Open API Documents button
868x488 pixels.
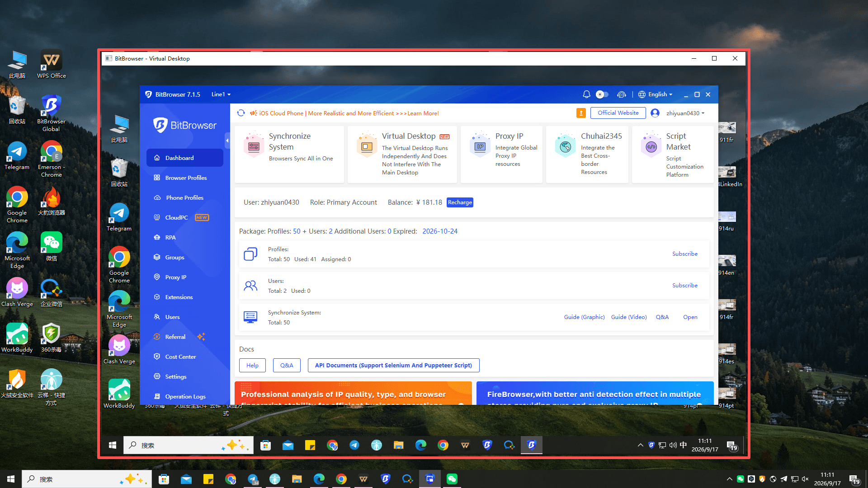pos(393,365)
